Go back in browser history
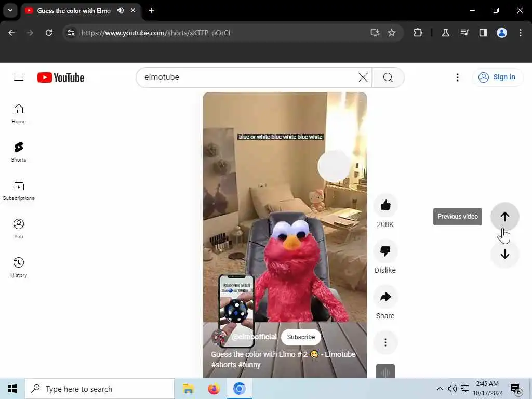 point(11,33)
